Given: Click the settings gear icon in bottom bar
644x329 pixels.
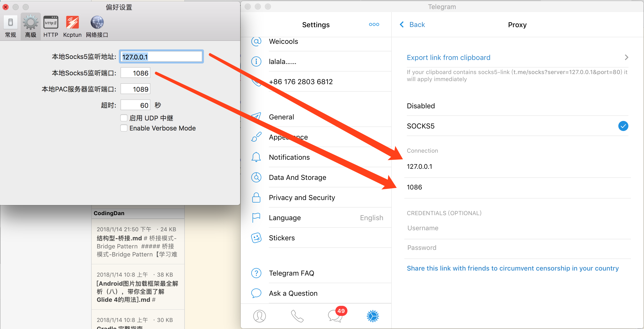Looking at the screenshot, I should [x=373, y=316].
